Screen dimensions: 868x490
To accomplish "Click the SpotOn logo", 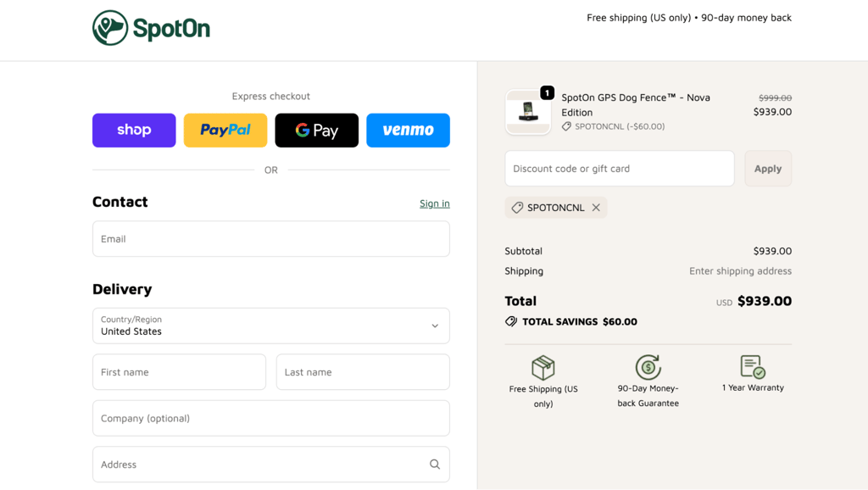I will pyautogui.click(x=151, y=28).
